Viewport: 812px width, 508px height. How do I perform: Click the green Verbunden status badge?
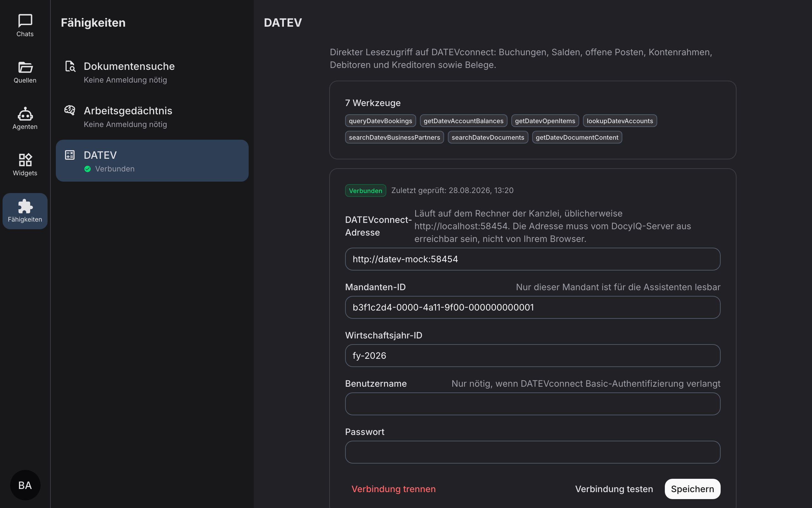(365, 190)
